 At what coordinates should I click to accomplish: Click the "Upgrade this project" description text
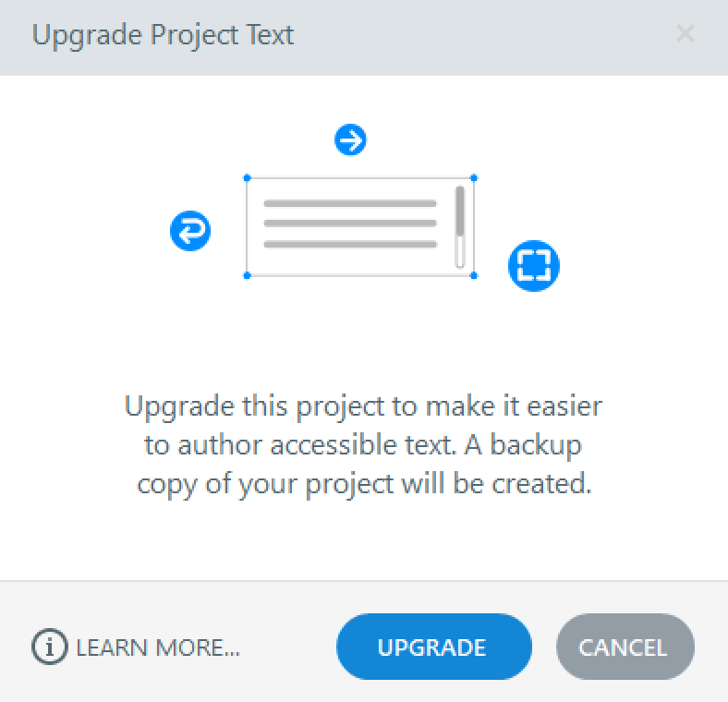363,406
